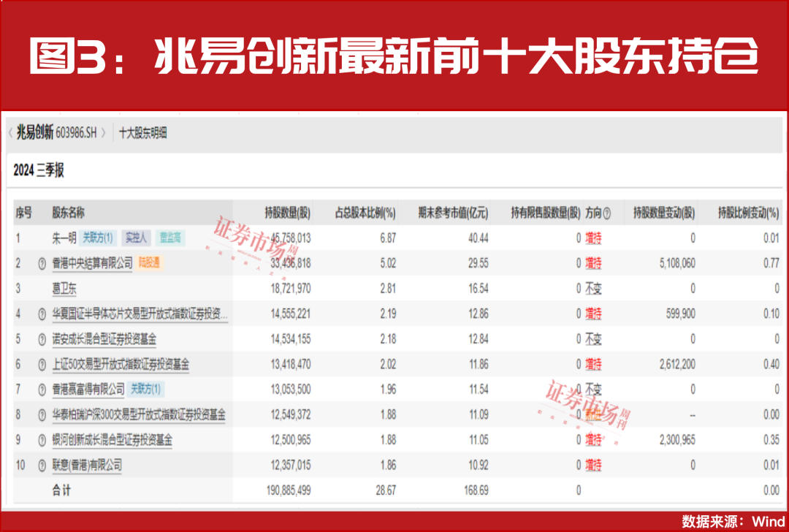This screenshot has width=789, height=532.
Task: Select holding value 13,418,470
Action: [x=291, y=365]
